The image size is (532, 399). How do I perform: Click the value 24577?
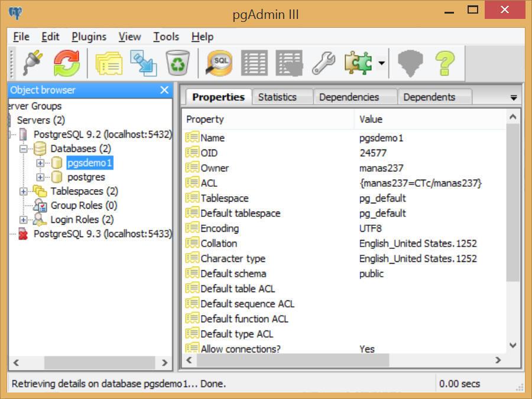coord(373,153)
